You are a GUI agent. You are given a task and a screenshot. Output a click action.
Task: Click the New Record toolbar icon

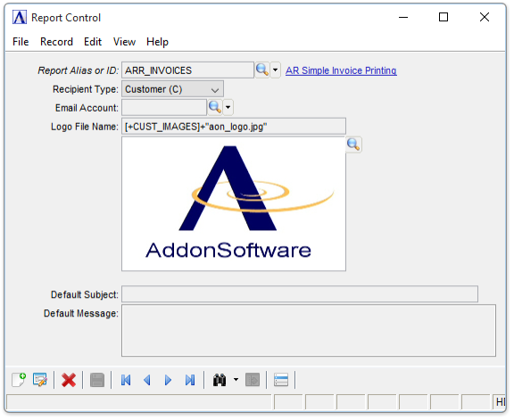[x=19, y=380]
